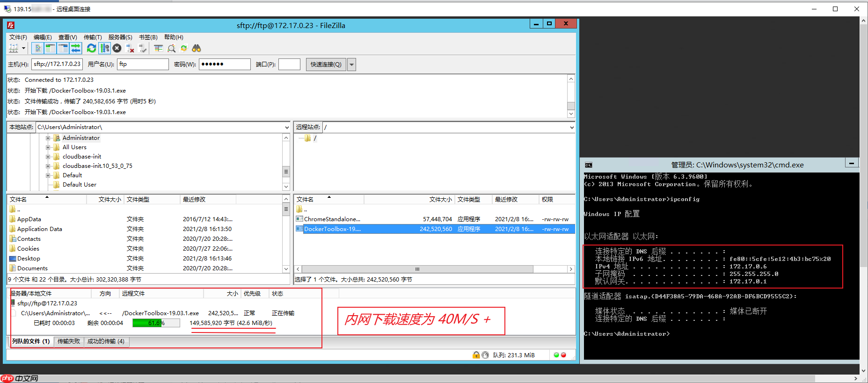Open the 查看(V) menu
This screenshot has height=383, width=868.
68,37
